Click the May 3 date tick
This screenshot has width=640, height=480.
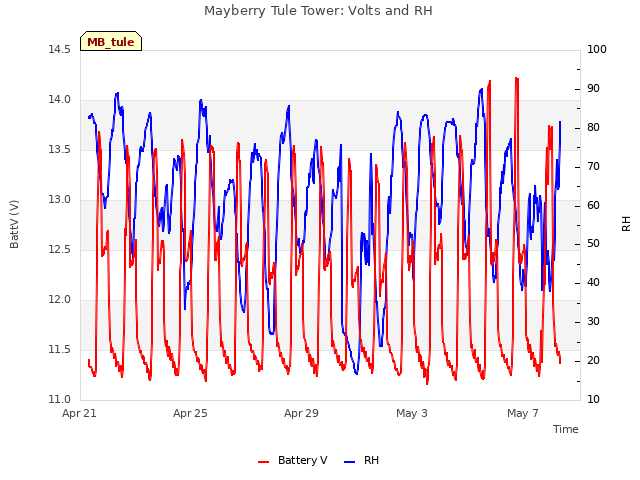tap(412, 413)
